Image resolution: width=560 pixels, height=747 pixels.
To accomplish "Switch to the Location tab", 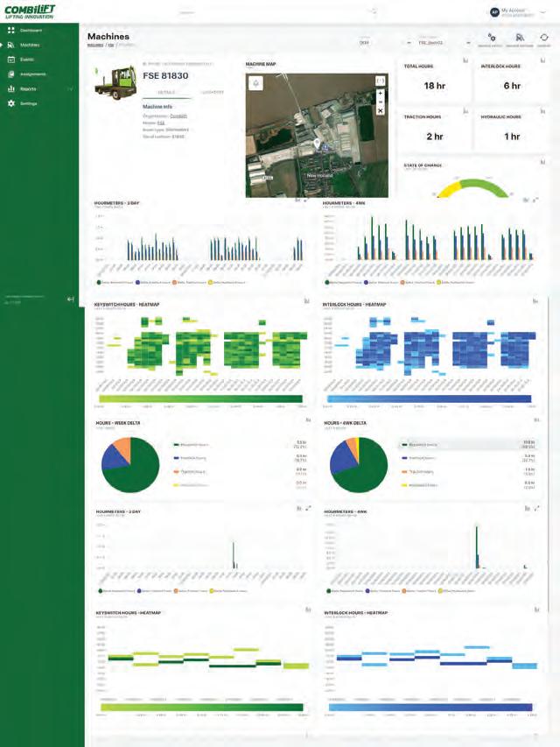I will pos(213,93).
